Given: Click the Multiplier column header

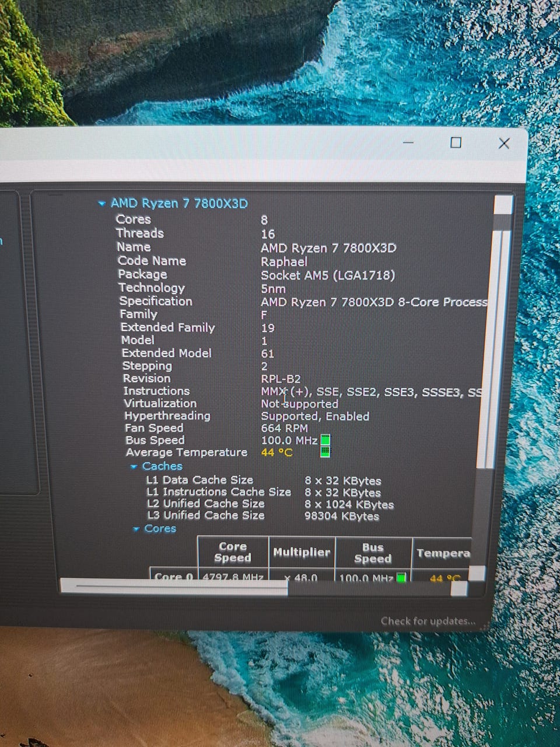Looking at the screenshot, I should point(302,552).
